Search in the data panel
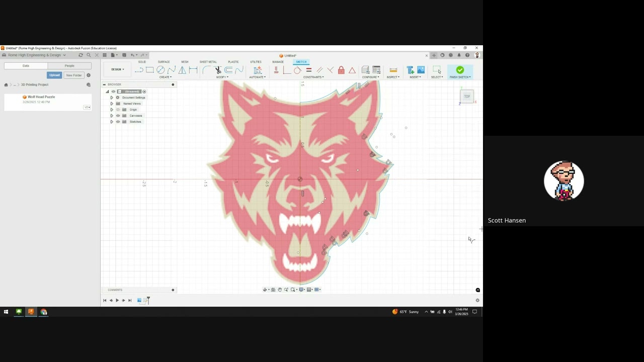This screenshot has height=362, width=644. pos(89,55)
